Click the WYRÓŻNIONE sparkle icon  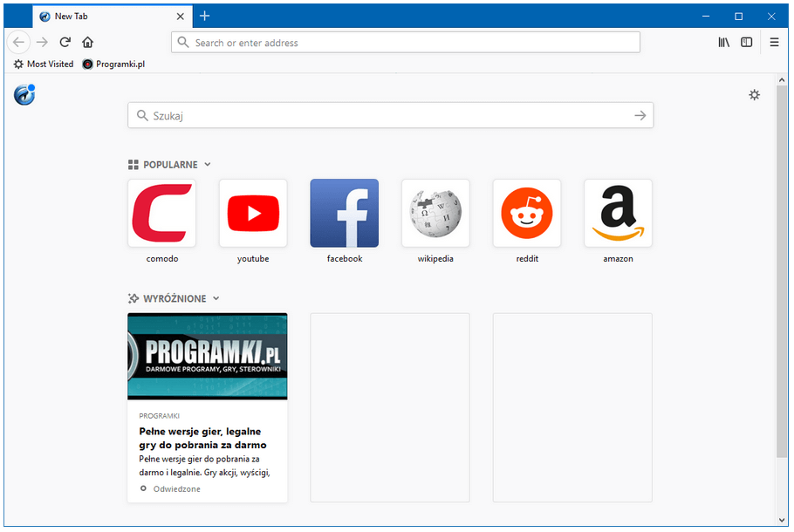pyautogui.click(x=133, y=298)
